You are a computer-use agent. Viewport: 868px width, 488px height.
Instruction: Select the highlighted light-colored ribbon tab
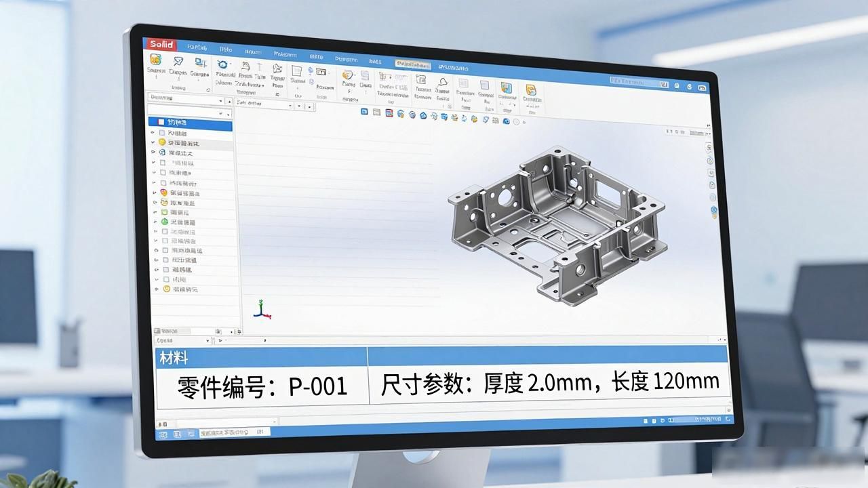(x=412, y=64)
